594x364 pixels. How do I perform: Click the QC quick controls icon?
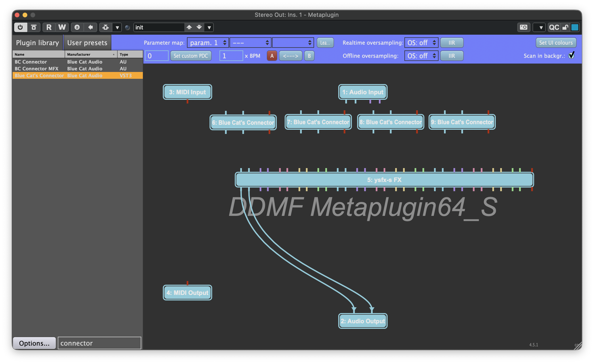click(554, 27)
